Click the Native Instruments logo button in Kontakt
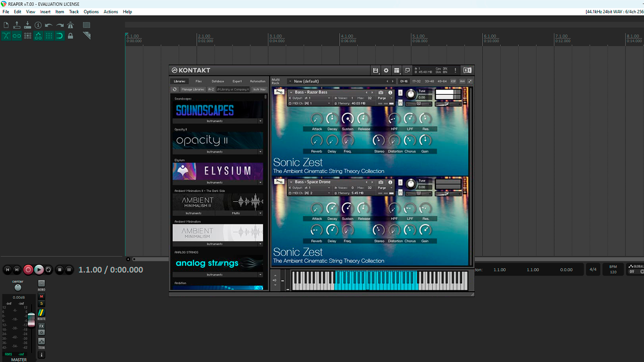This screenshot has width=644, height=362. click(467, 70)
